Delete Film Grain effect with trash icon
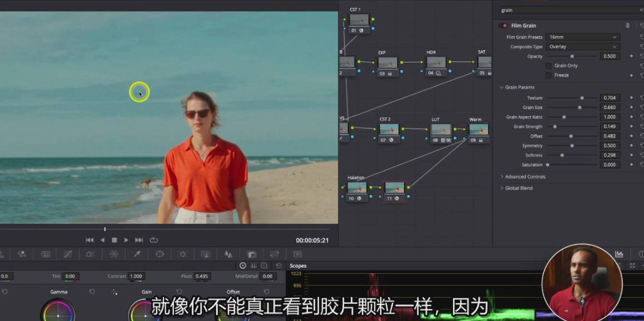Screen dimensions: 644x321 pos(627,26)
